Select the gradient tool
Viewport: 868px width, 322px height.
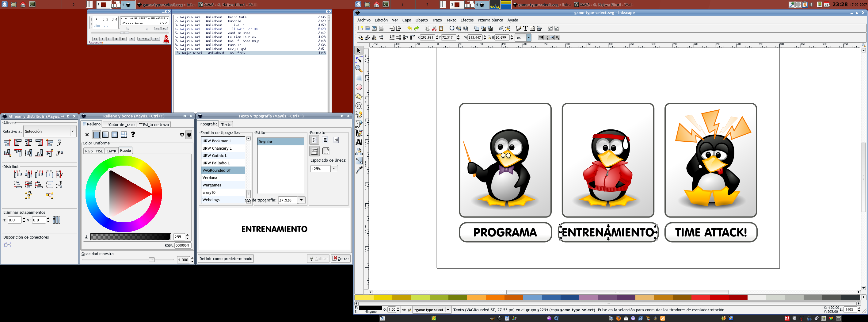coord(359,161)
